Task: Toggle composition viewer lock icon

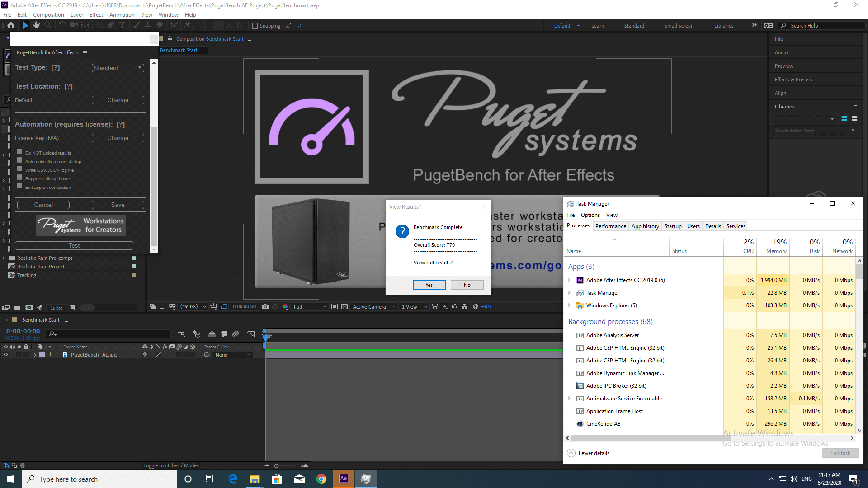Action: pos(170,39)
